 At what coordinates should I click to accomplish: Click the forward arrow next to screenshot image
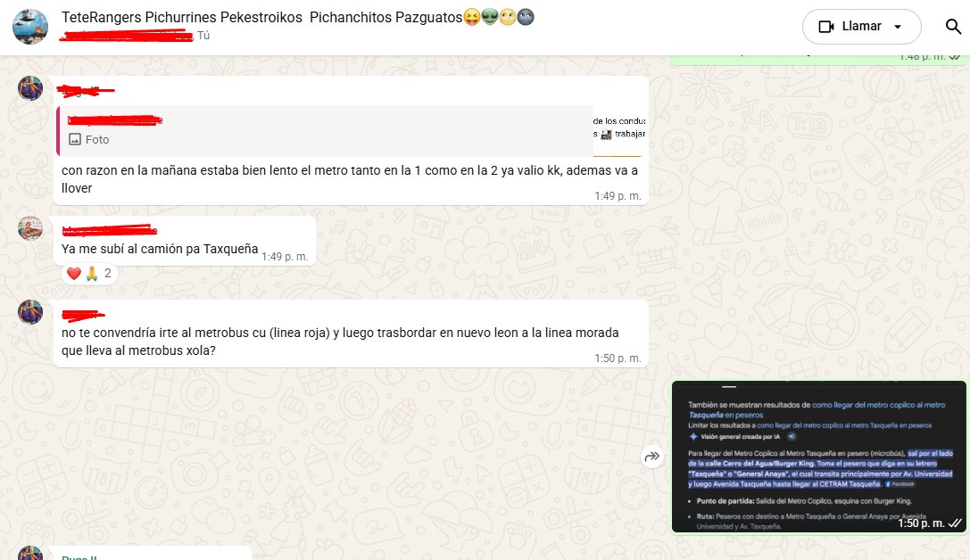point(652,457)
